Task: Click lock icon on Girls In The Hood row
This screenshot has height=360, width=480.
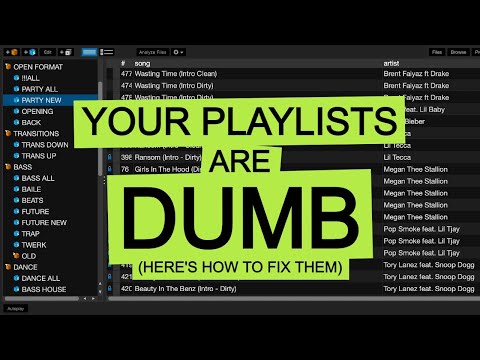Action: 110,169
